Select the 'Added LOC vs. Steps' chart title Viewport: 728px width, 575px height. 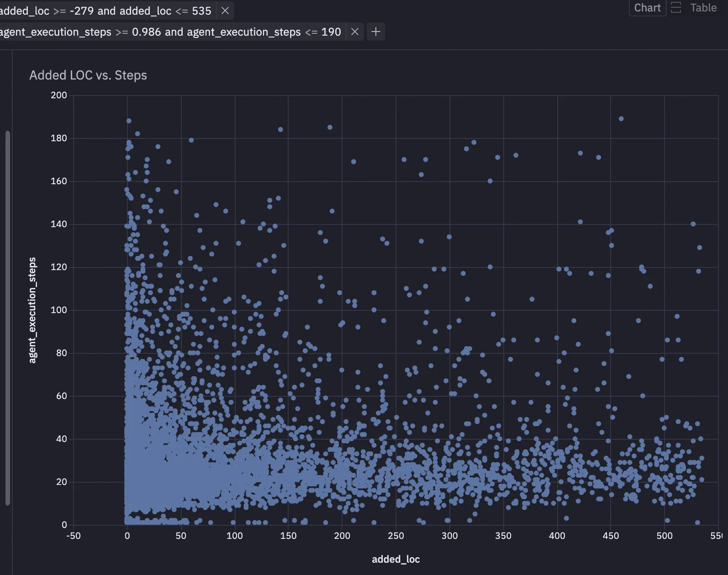88,75
